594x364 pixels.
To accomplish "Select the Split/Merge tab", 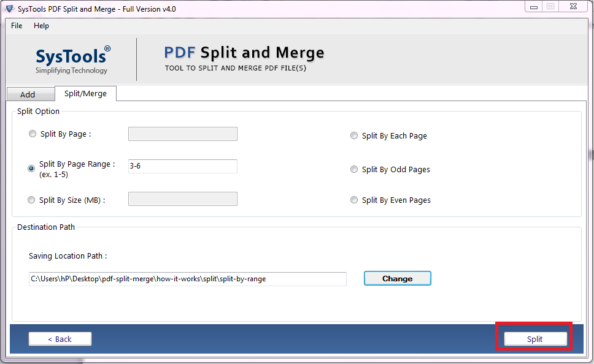I will click(86, 94).
